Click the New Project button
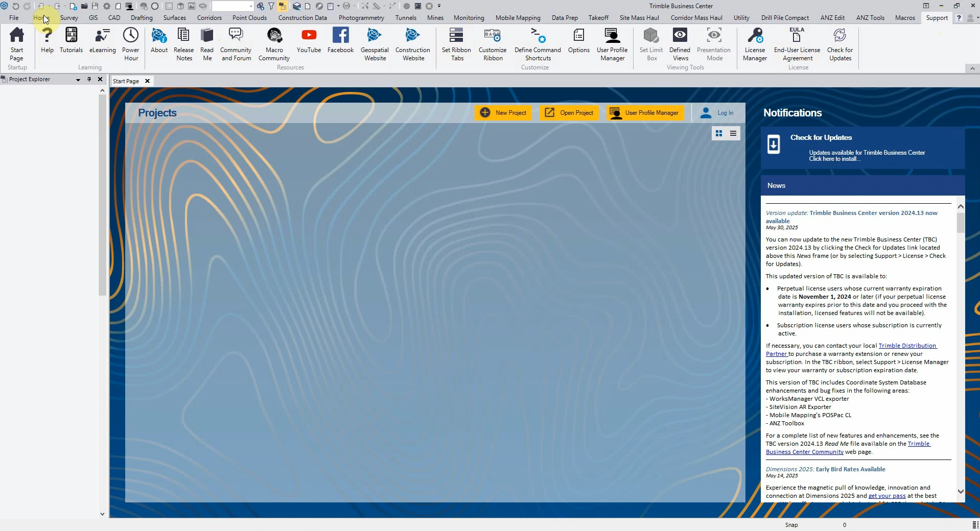Screen dimensions: 980x531 point(504,113)
